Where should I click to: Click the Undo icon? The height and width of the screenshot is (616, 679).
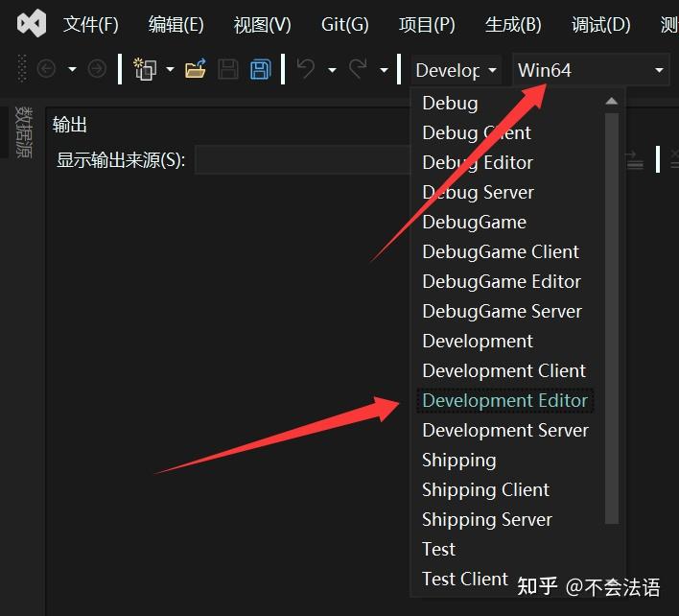[x=306, y=69]
